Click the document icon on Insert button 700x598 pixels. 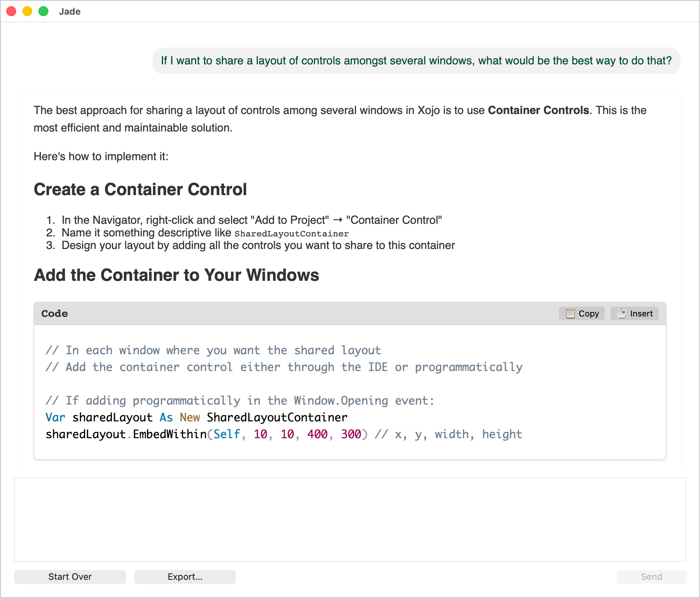(622, 314)
